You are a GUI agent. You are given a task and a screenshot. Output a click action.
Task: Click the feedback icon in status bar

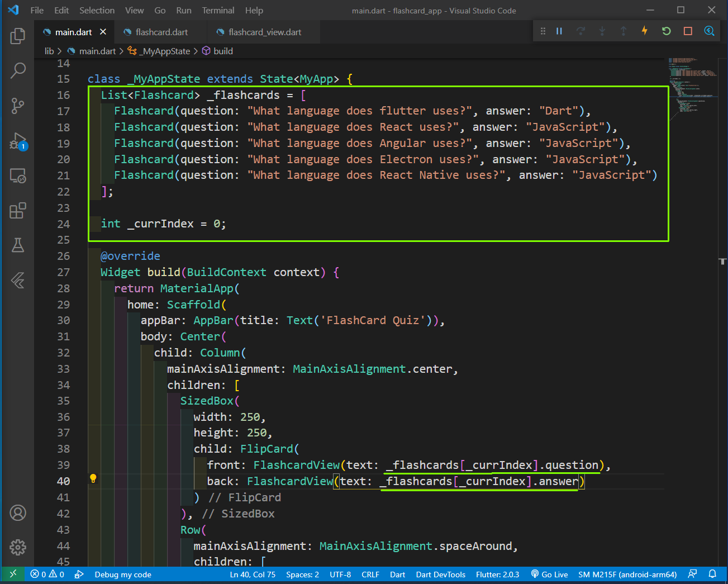click(x=692, y=574)
